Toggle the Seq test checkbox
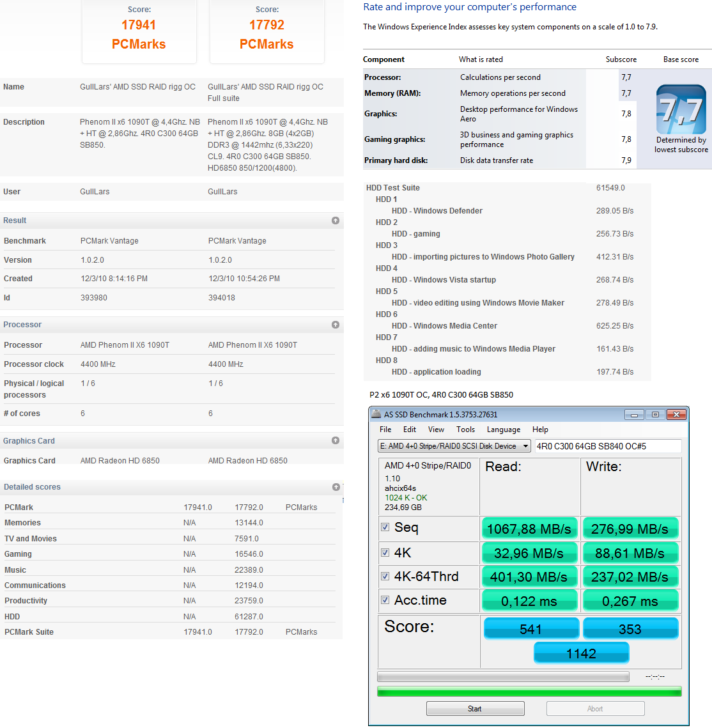 tap(385, 527)
